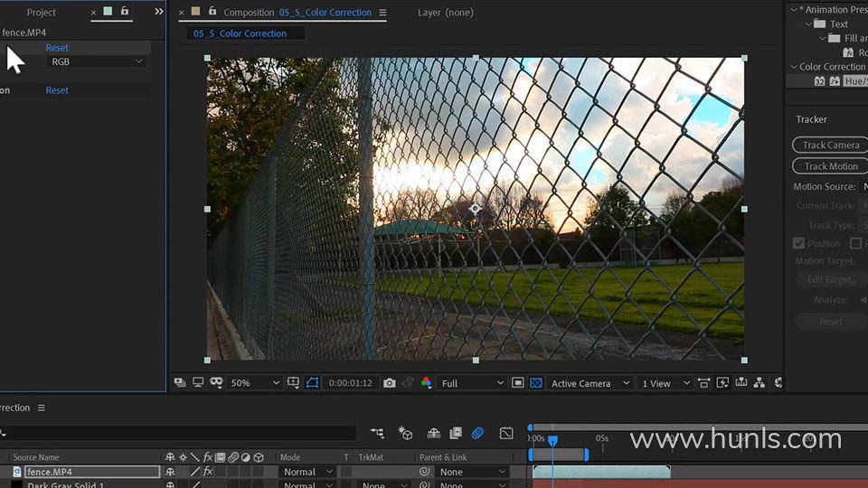Open the Active Camera dropdown
The width and height of the screenshot is (868, 488).
point(590,383)
